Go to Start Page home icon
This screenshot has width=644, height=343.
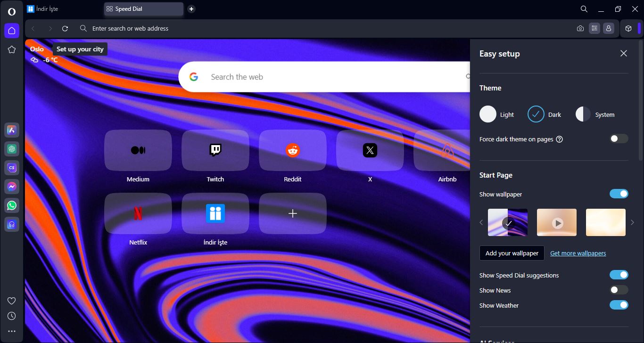tap(12, 31)
